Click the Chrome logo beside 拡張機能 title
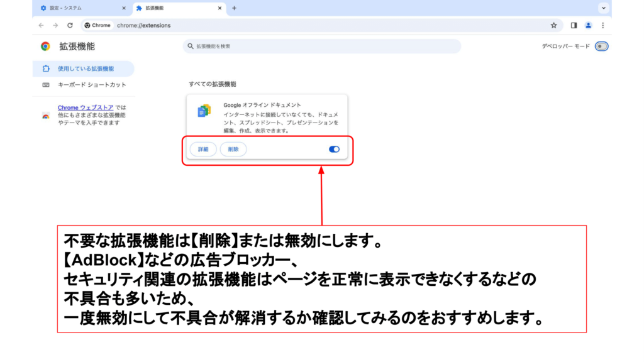The image size is (644, 362). 45,47
